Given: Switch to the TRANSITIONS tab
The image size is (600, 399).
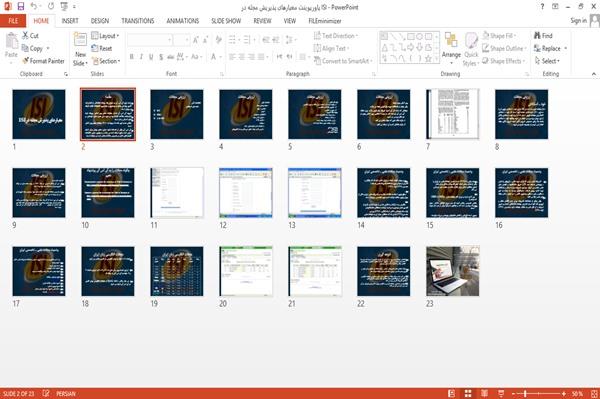Looking at the screenshot, I should [138, 21].
